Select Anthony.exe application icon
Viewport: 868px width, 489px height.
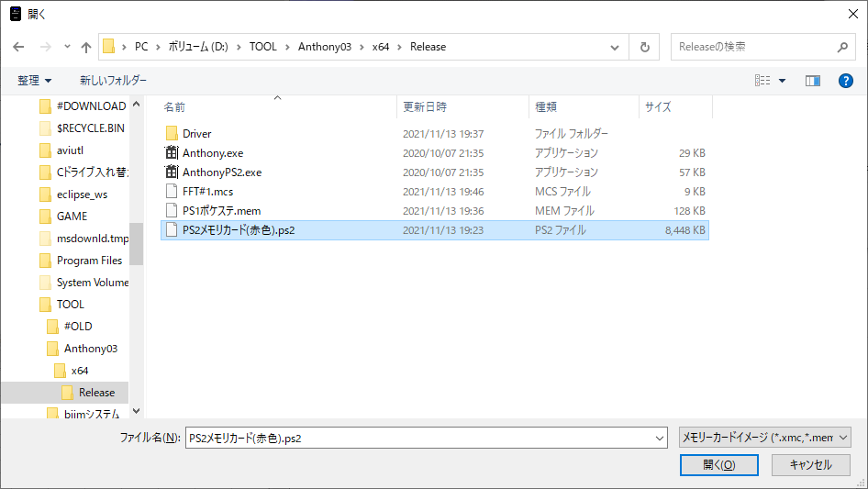[x=172, y=153]
